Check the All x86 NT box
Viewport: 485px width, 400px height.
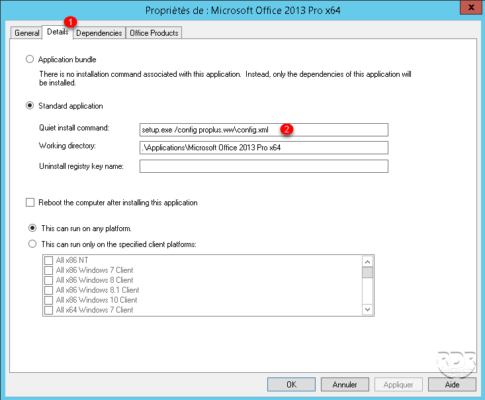[49, 260]
